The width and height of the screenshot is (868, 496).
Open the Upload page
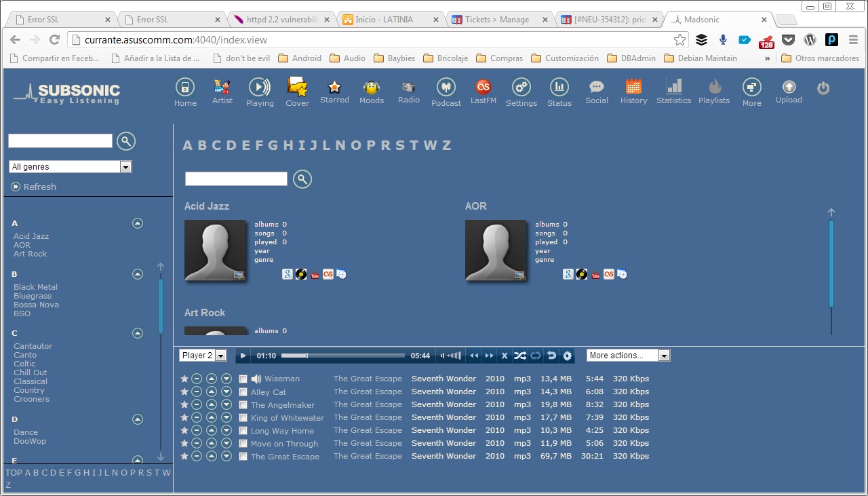point(789,92)
